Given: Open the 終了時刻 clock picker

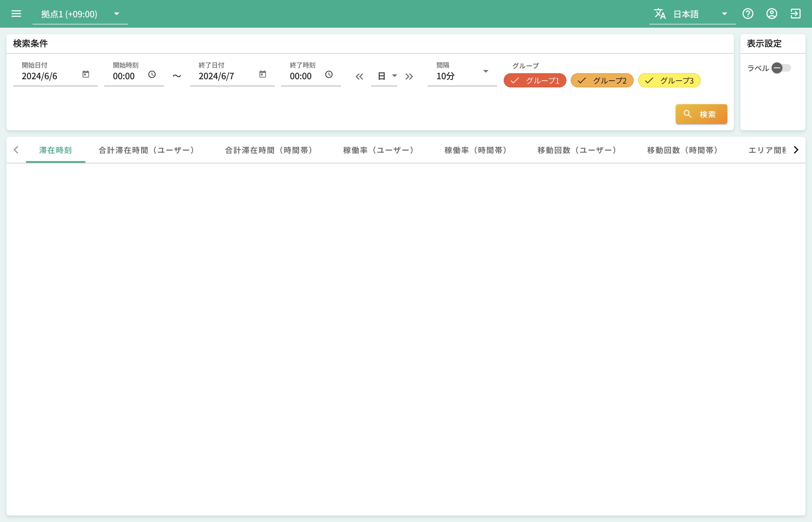Looking at the screenshot, I should coord(329,74).
